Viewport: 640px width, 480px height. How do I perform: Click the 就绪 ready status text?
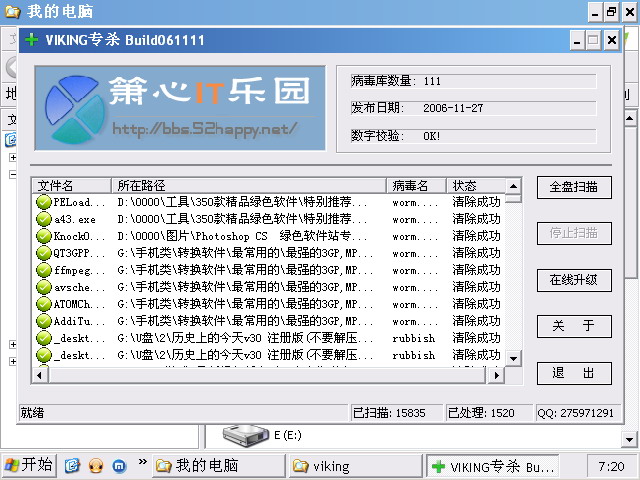coord(32,413)
